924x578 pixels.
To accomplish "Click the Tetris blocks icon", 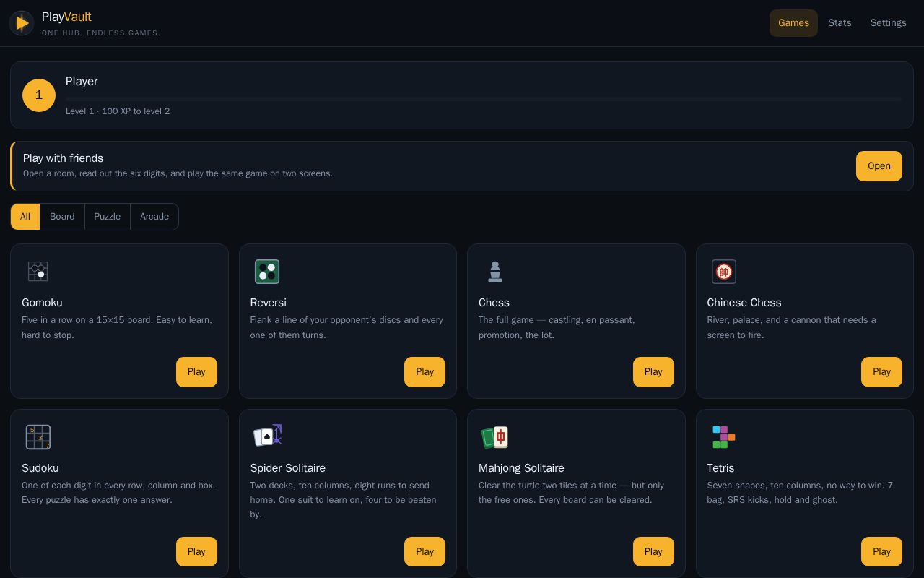I will click(x=724, y=437).
